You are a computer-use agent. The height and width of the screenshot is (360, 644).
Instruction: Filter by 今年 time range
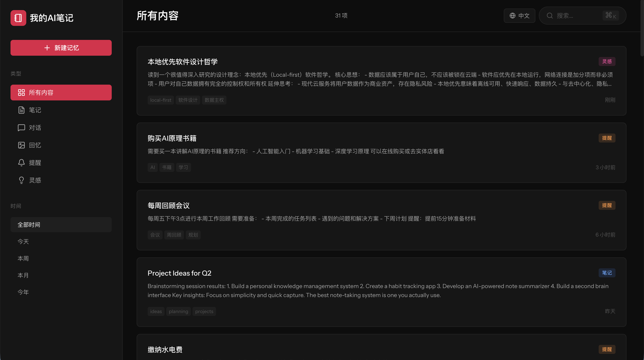(x=23, y=292)
